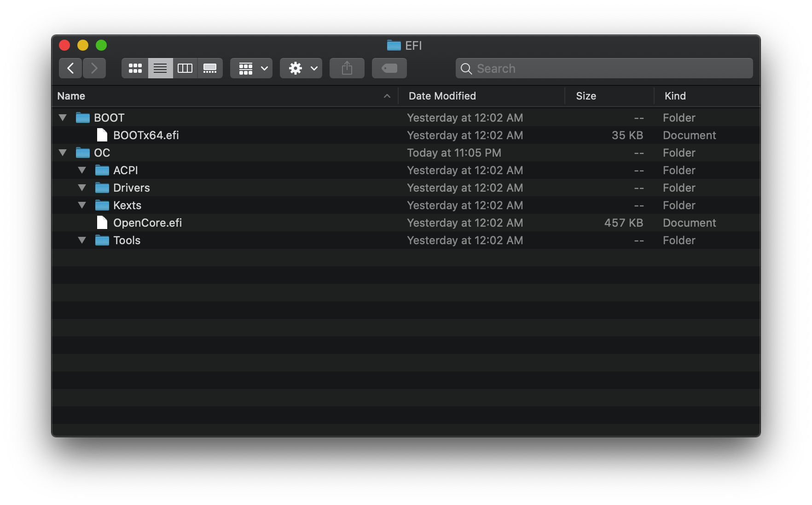Collapse the OC folder disclosure triangle
Viewport: 812px width, 505px height.
click(x=63, y=153)
